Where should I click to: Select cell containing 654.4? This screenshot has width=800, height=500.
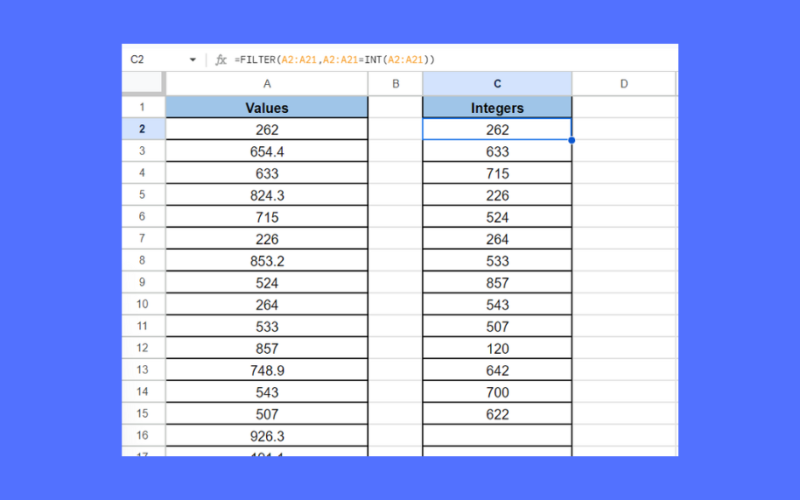(x=266, y=151)
